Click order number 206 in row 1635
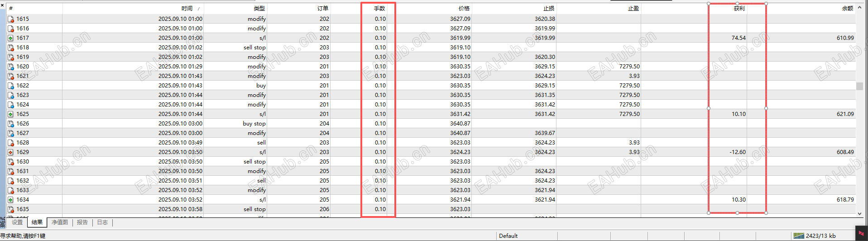Image resolution: width=868 pixels, height=241 pixels. 324,209
